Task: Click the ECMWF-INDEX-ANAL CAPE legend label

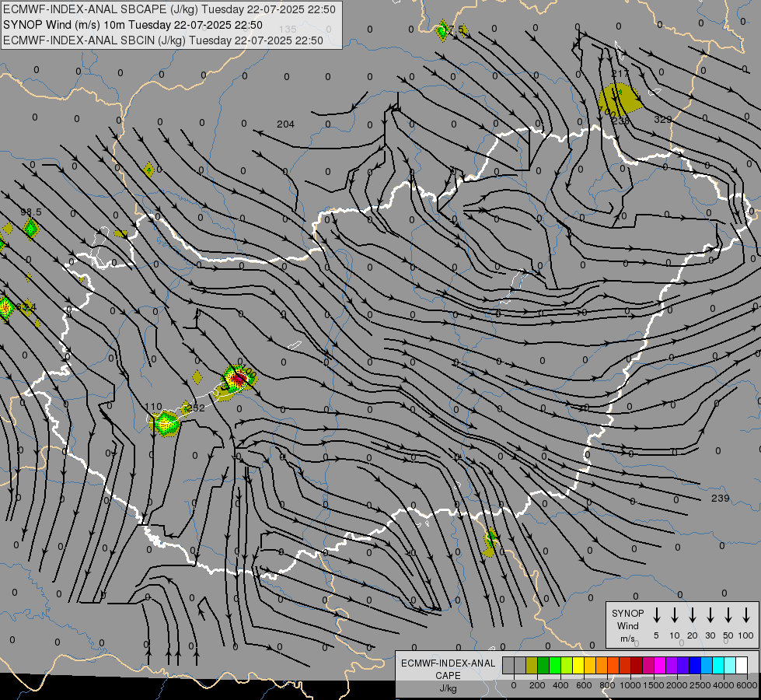Action: pos(448,669)
